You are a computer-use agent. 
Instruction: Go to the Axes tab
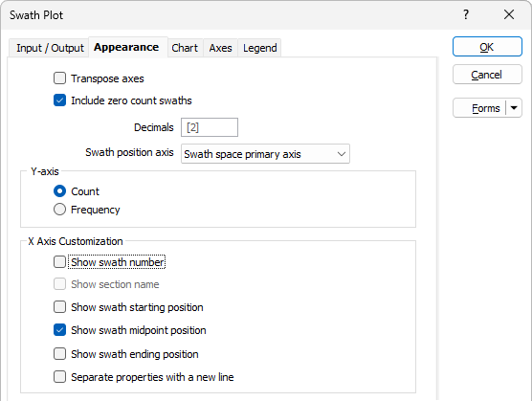coord(220,48)
